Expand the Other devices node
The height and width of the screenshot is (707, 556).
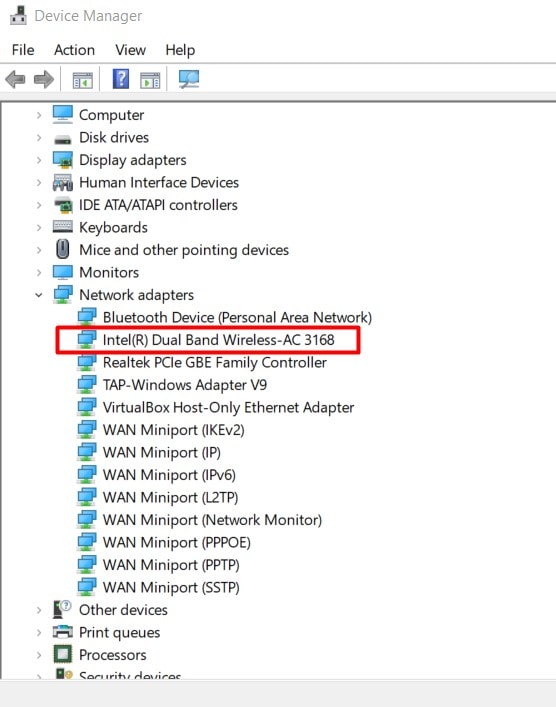click(39, 610)
